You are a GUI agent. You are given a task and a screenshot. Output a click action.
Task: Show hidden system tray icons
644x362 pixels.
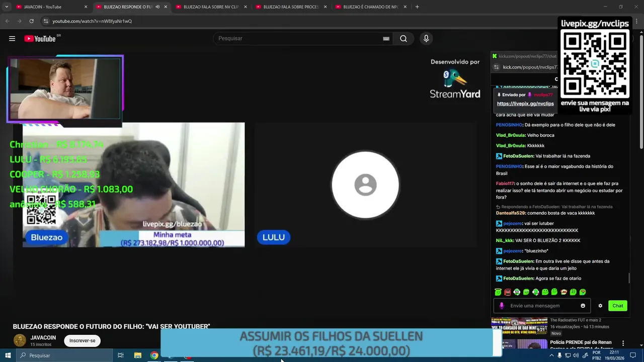(551, 355)
